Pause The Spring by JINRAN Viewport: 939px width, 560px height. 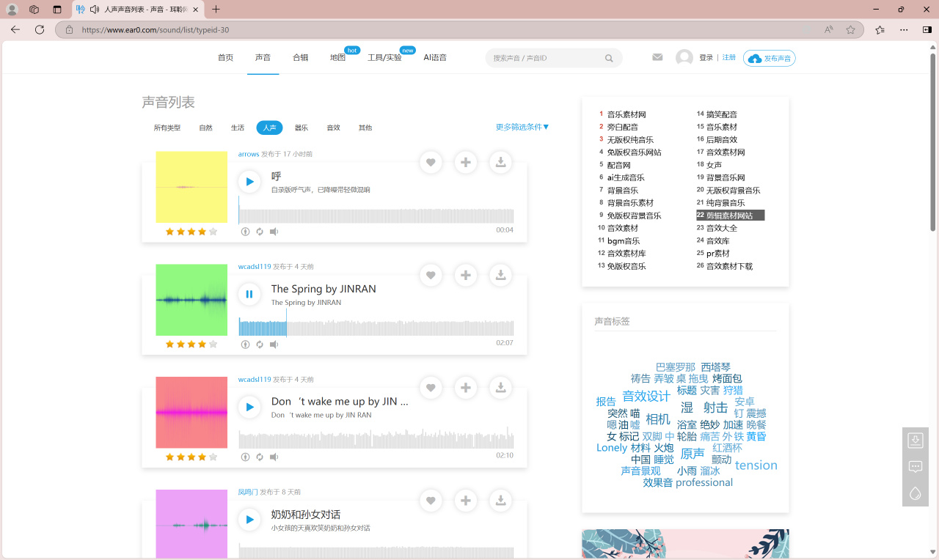tap(249, 295)
